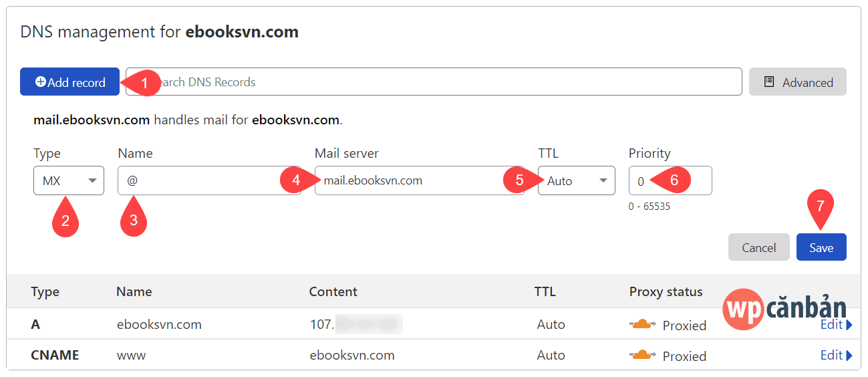This screenshot has width=868, height=377.
Task: Click the Auto TTL value in CNAME row
Action: click(551, 355)
